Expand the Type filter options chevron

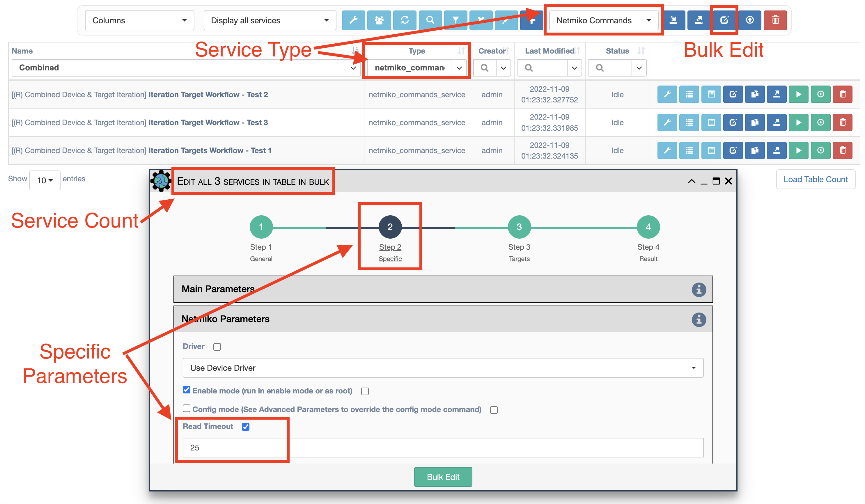[459, 68]
